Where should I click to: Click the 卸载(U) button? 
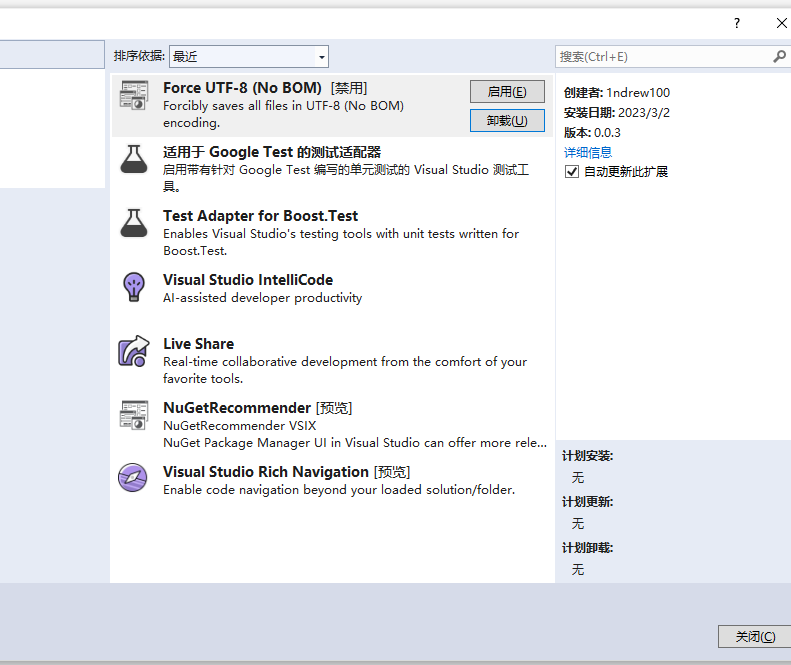click(x=507, y=121)
